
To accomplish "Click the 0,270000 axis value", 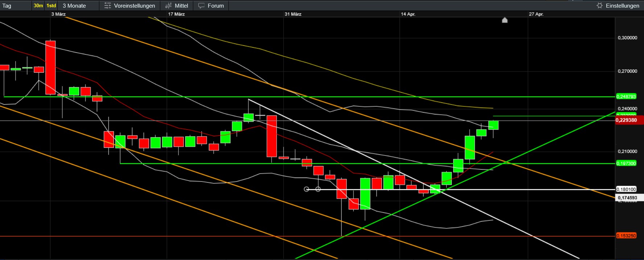I will coord(627,71).
